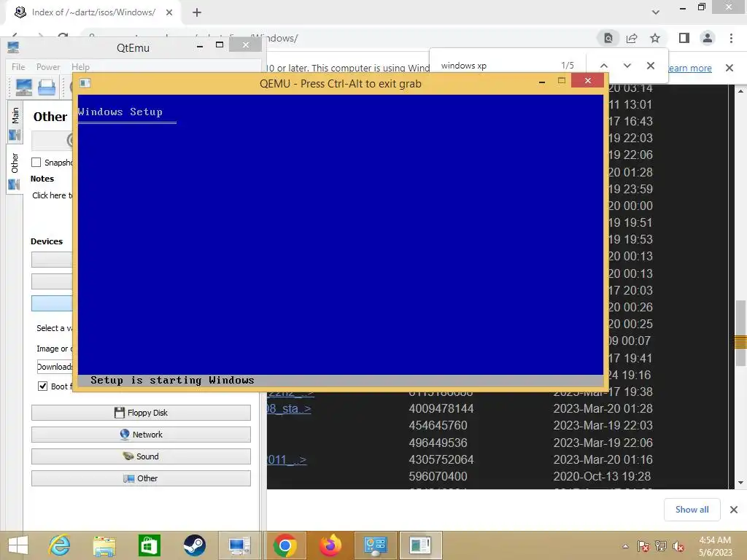Open File Explorer from taskbar
747x560 pixels.
click(104, 545)
